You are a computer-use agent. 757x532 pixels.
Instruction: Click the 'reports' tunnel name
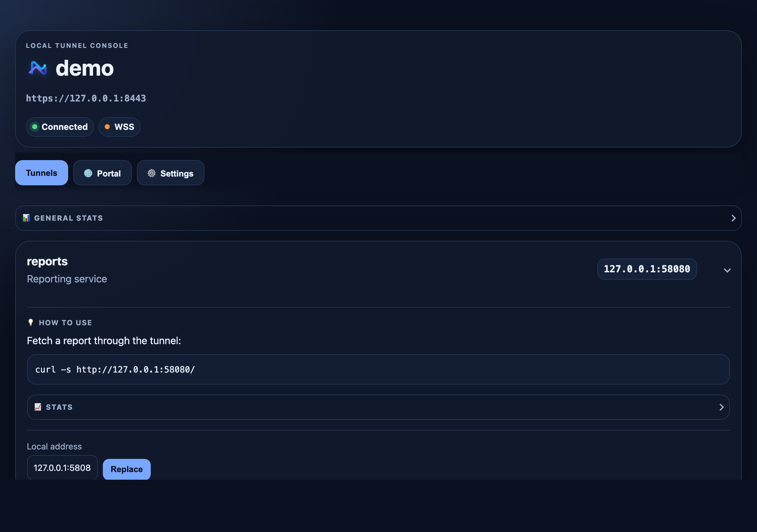click(x=47, y=261)
